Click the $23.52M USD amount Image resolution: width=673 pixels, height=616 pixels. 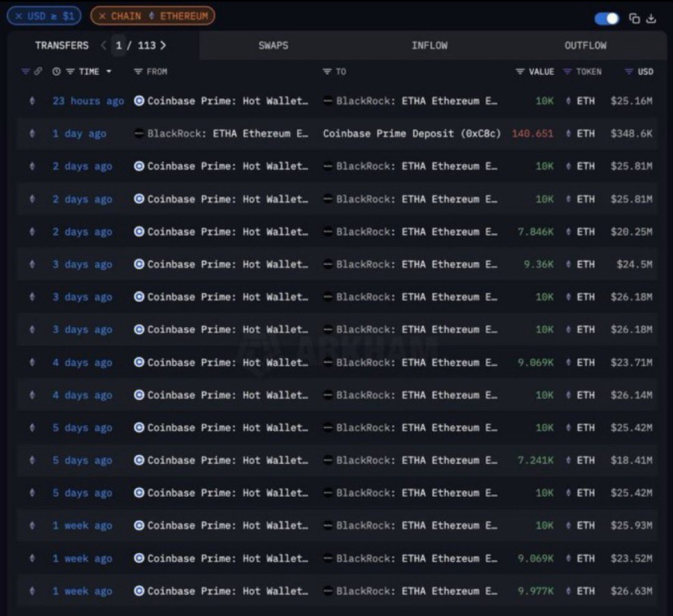pyautogui.click(x=631, y=558)
